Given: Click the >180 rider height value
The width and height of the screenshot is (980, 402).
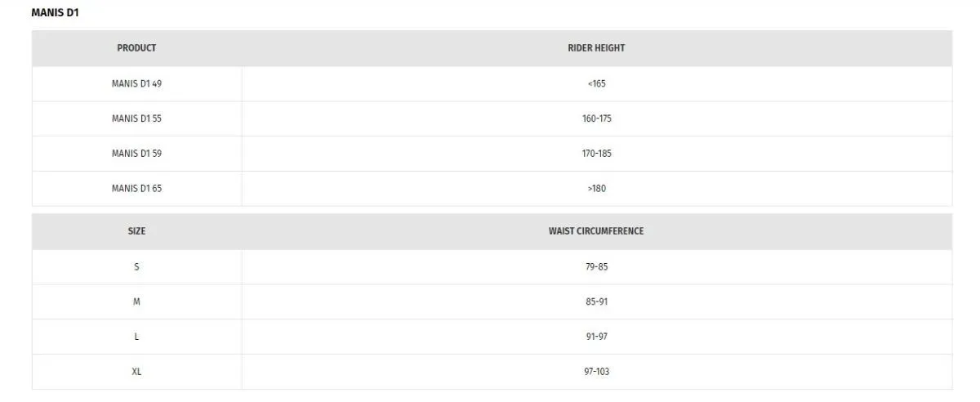Looking at the screenshot, I should 596,189.
